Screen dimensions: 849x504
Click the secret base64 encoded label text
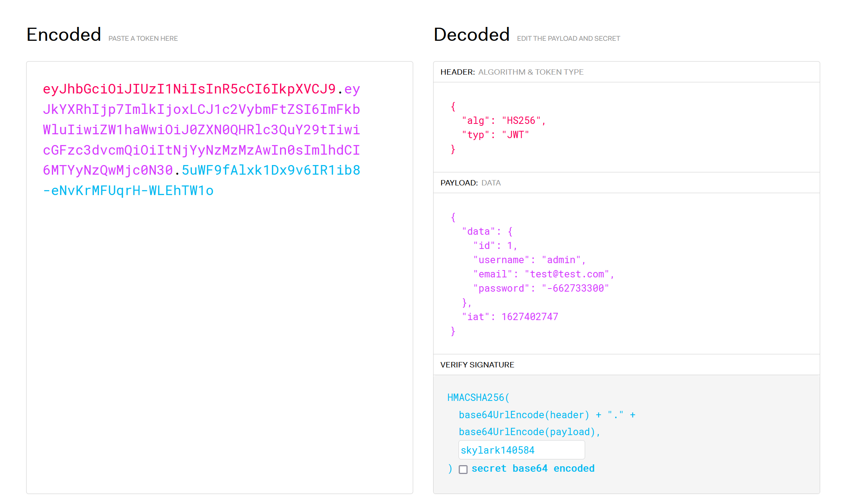tap(533, 469)
